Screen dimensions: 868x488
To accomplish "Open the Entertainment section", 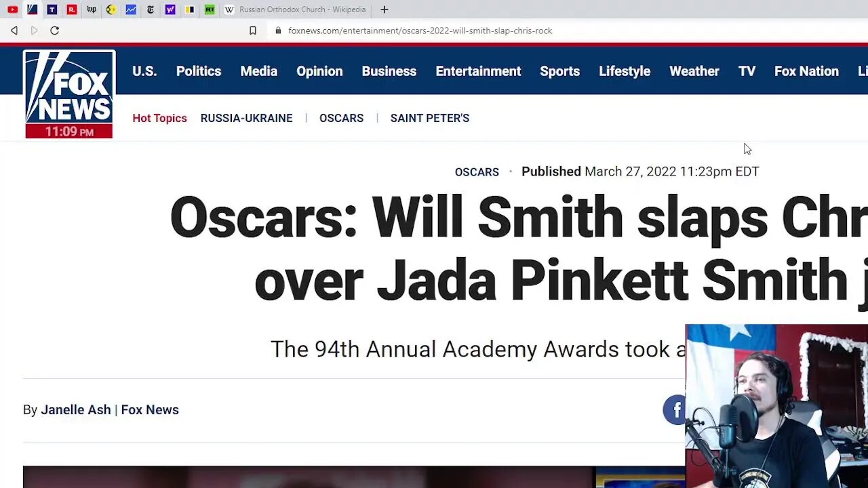I will click(x=478, y=71).
